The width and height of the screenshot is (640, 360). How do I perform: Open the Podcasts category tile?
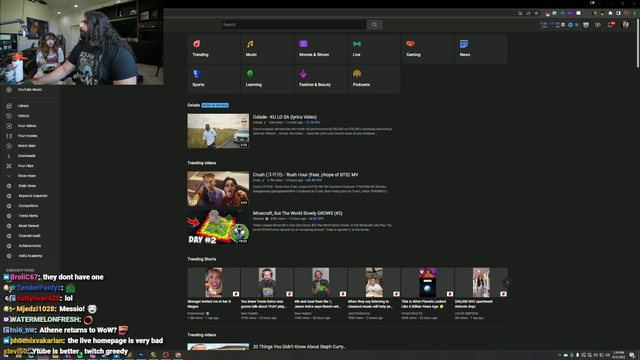pos(374,79)
